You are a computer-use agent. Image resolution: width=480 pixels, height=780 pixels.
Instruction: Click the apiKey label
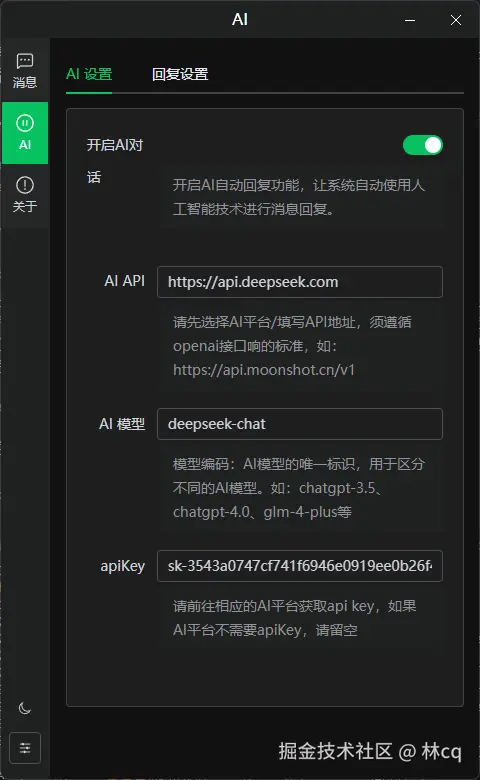coord(122,566)
